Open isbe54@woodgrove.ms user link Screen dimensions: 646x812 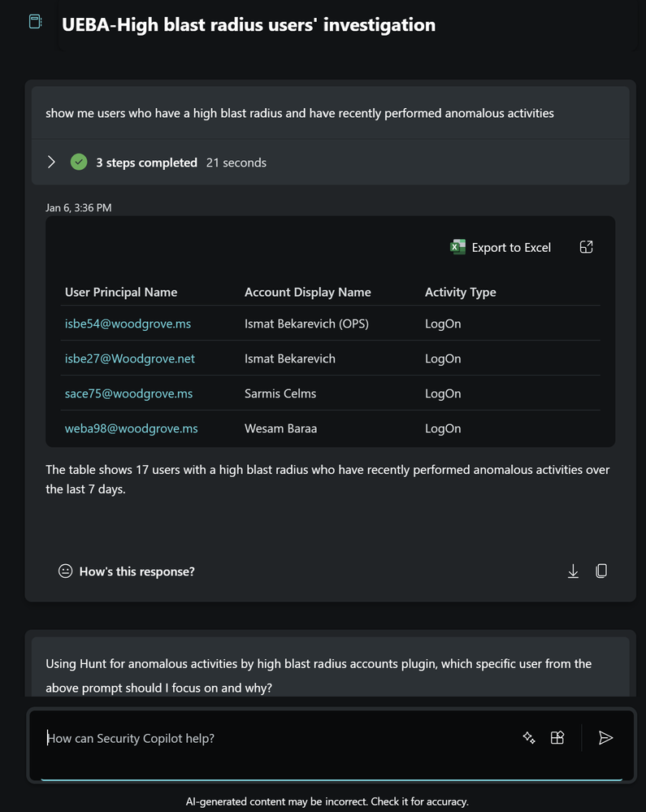(x=128, y=323)
